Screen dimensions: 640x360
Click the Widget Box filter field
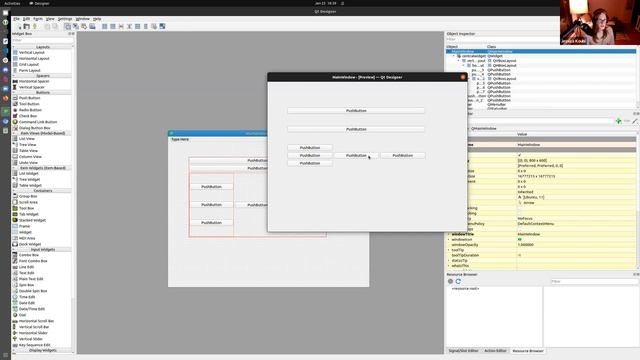coord(42,40)
